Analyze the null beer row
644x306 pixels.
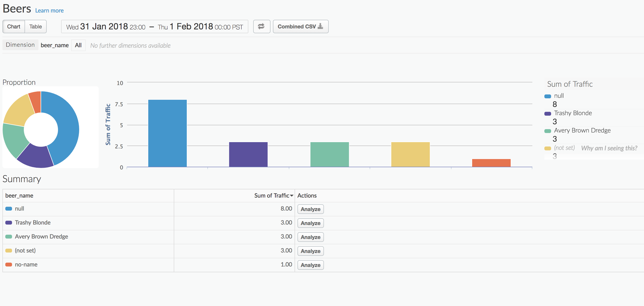pos(310,209)
